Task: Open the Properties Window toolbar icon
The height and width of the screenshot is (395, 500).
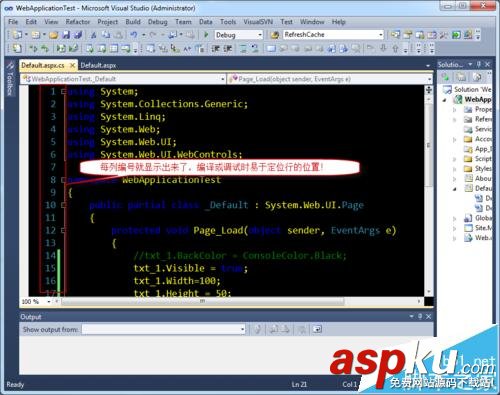Action: coord(407,35)
